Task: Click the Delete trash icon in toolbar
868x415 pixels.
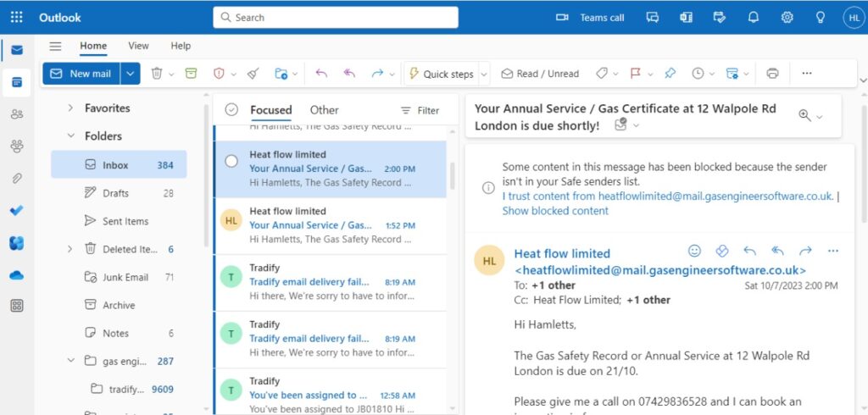Action: pyautogui.click(x=157, y=74)
